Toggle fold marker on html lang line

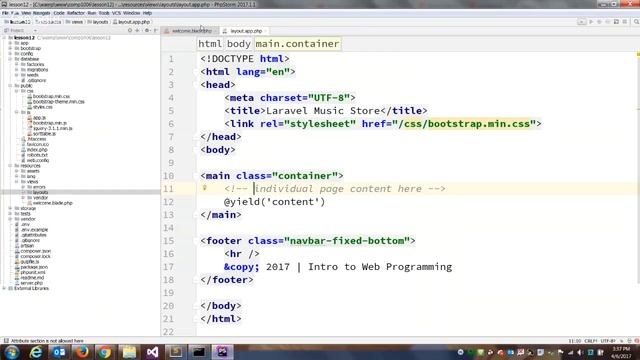click(196, 72)
